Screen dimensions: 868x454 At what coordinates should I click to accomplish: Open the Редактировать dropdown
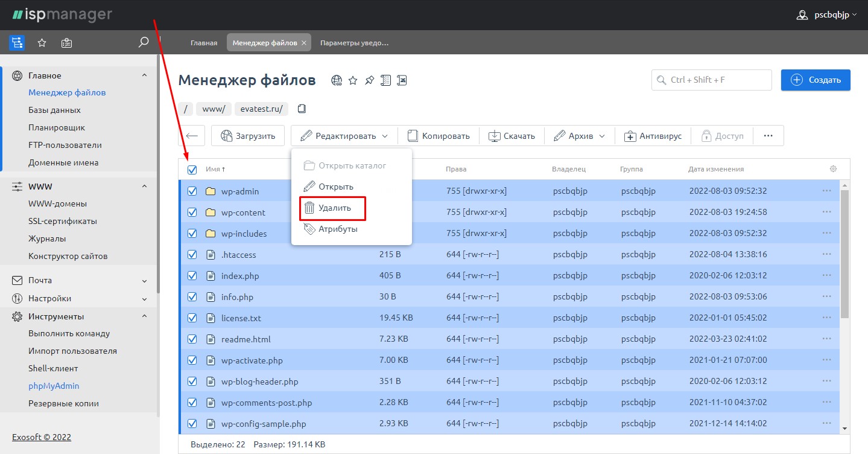pyautogui.click(x=344, y=136)
